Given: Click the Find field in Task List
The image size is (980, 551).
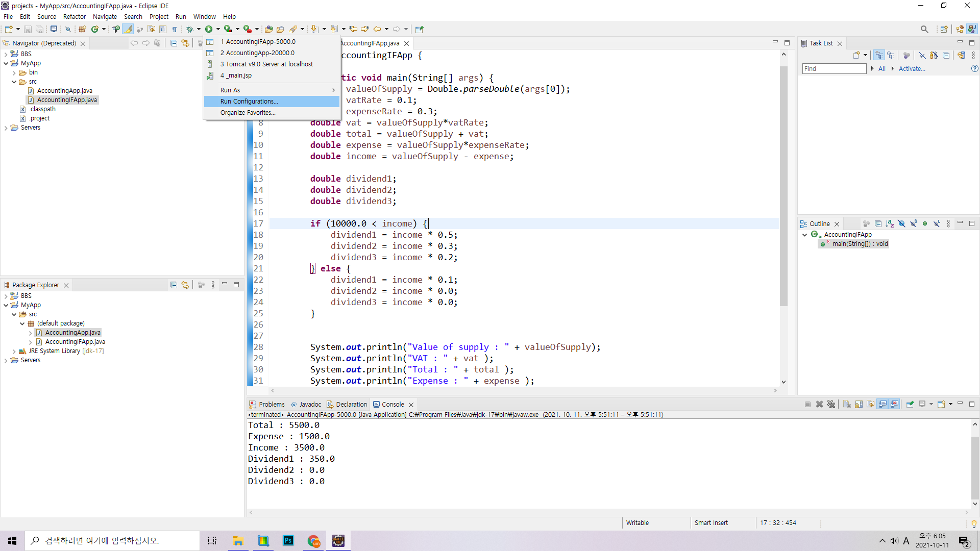Looking at the screenshot, I should click(834, 68).
